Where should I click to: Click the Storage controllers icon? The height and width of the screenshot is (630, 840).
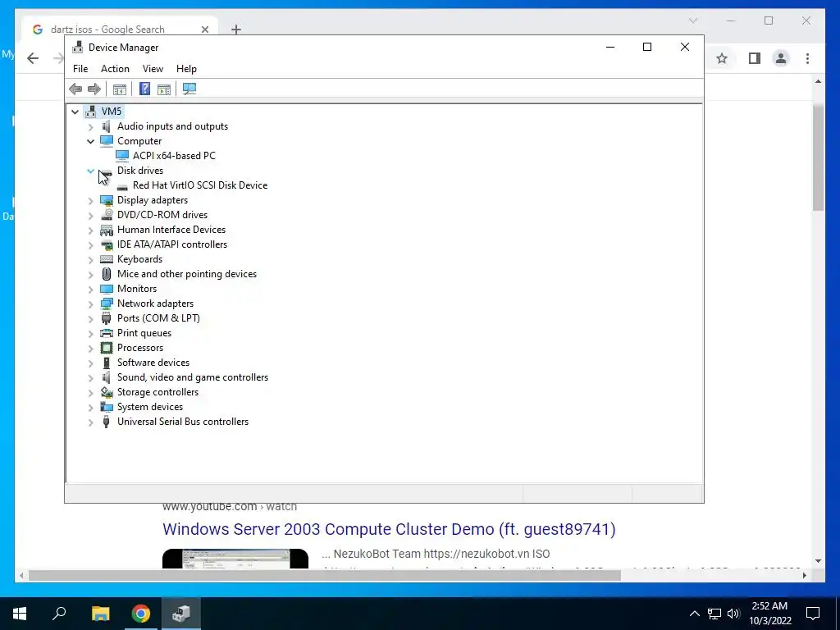pos(107,392)
